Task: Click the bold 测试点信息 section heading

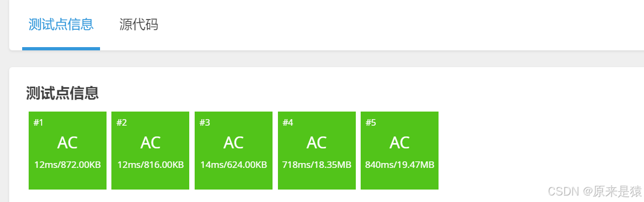Action: pos(62,93)
